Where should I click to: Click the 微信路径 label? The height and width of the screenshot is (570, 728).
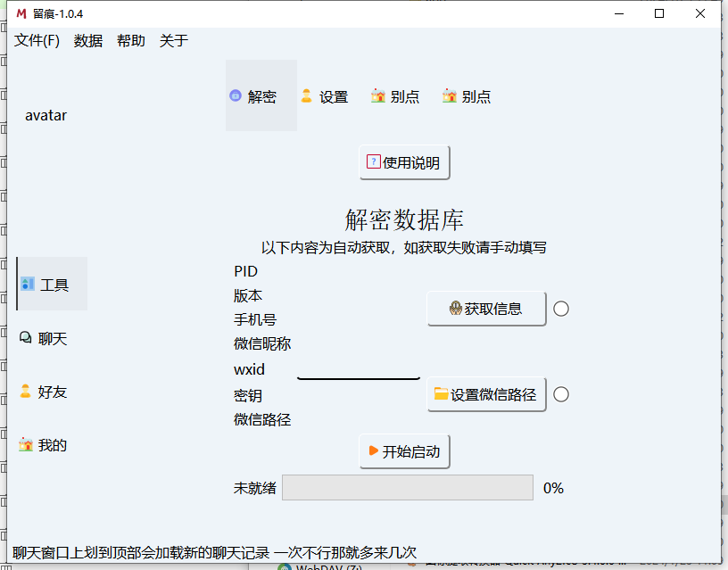click(x=262, y=420)
